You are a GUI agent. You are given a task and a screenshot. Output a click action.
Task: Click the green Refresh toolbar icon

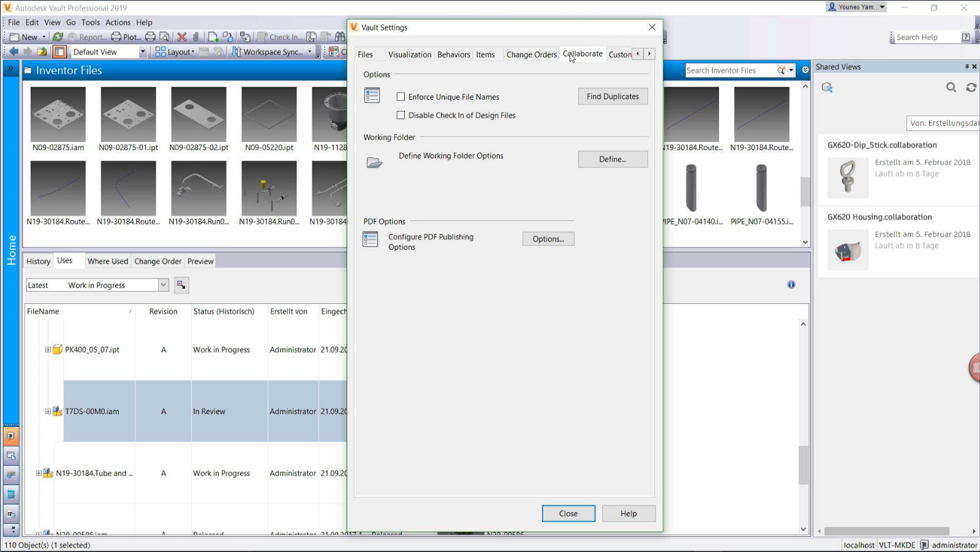click(x=58, y=37)
